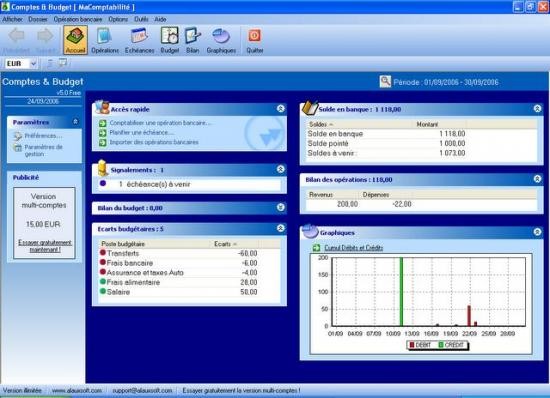Open the Outils menu
550x398 pixels.
(141, 19)
